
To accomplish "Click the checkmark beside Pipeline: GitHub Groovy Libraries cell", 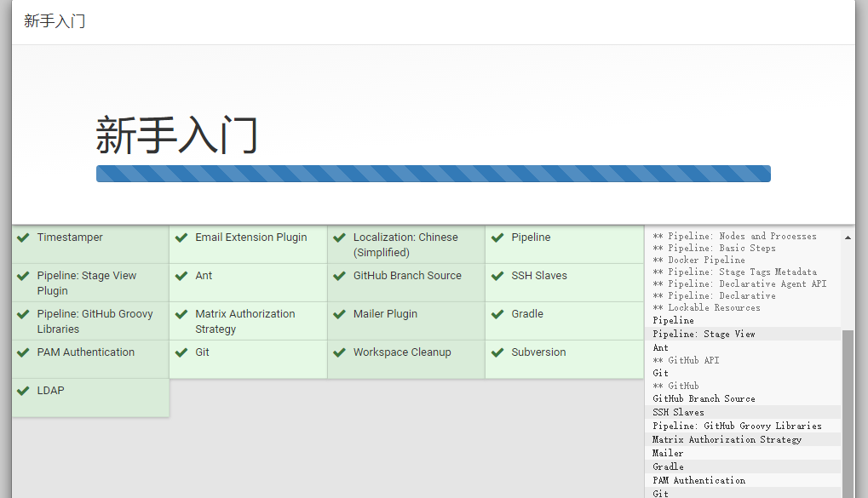I will tap(23, 314).
